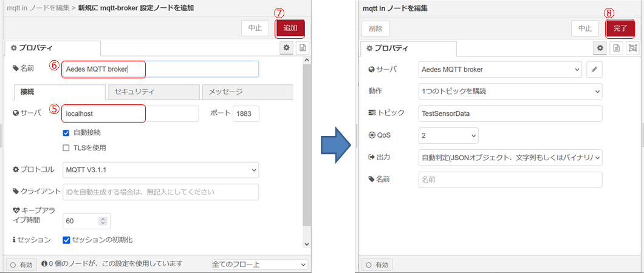Open description document icon in the broker config panel
Viewport: 644px width, 273px height.
tap(303, 48)
